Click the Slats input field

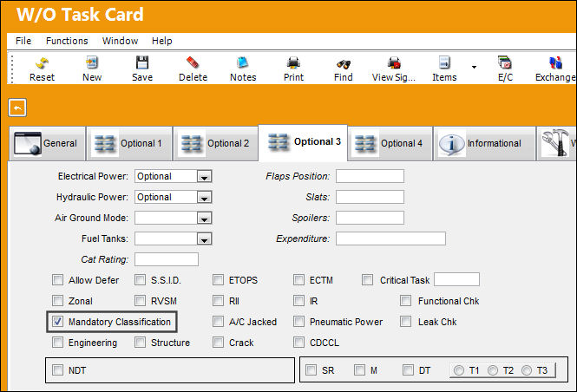coord(370,197)
